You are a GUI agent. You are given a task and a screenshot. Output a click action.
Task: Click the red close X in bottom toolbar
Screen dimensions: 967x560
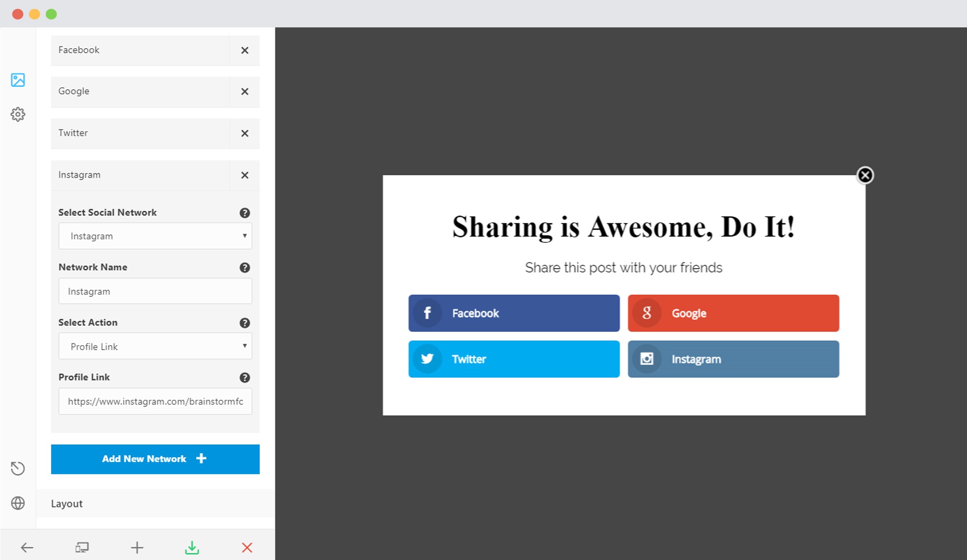[x=247, y=548]
